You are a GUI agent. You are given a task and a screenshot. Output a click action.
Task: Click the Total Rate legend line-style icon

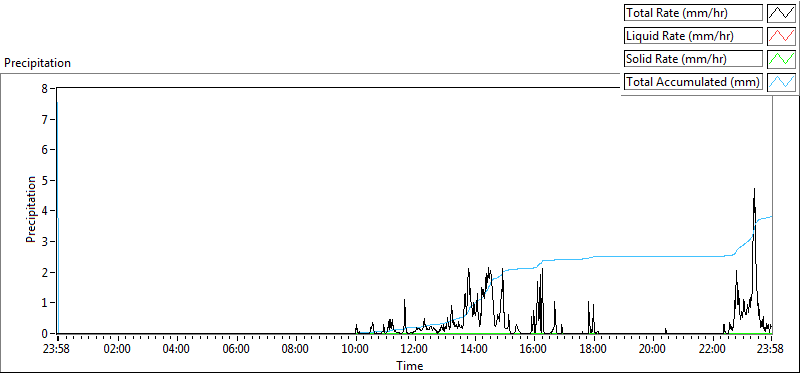782,13
